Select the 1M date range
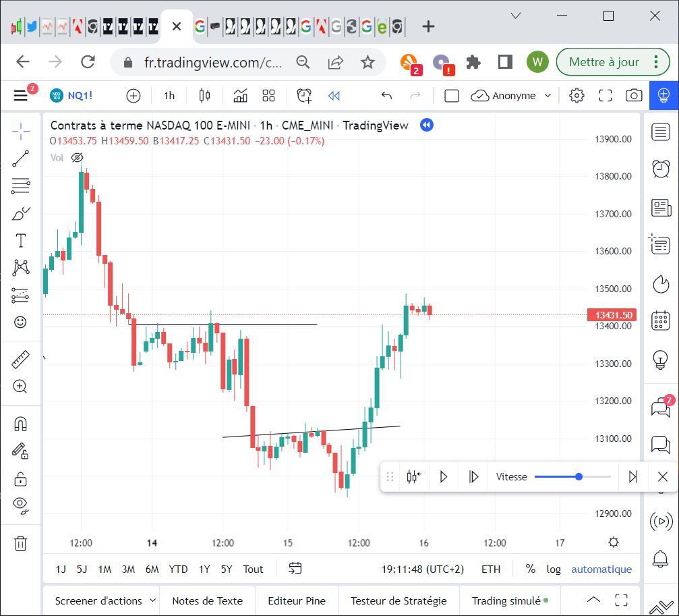This screenshot has height=616, width=679. coord(105,569)
